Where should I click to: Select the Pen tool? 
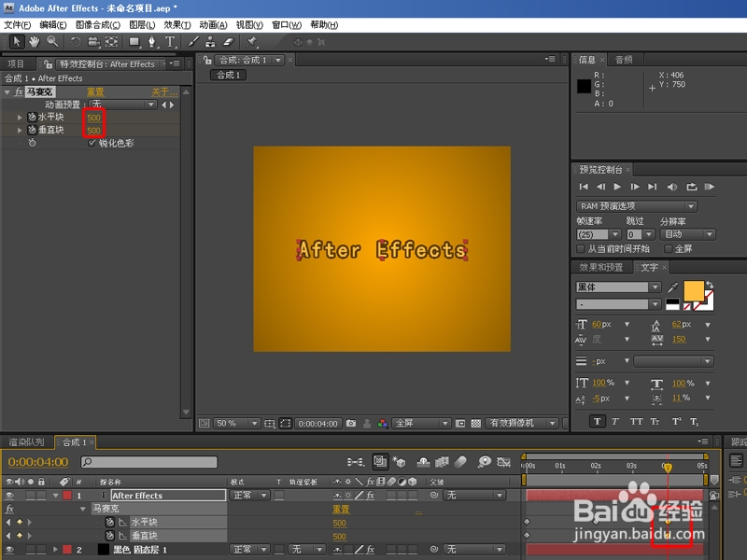[152, 42]
